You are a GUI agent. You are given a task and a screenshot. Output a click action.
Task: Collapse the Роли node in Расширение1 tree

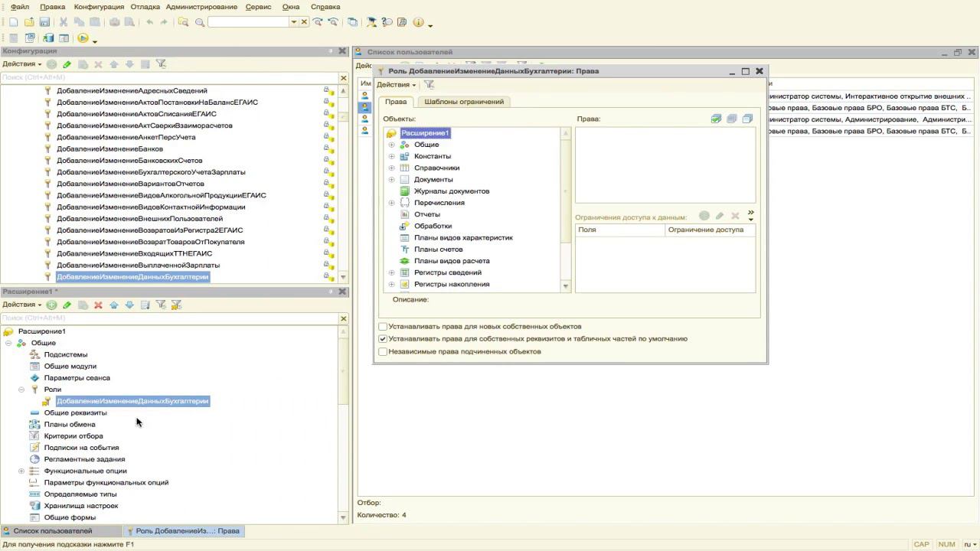(21, 390)
